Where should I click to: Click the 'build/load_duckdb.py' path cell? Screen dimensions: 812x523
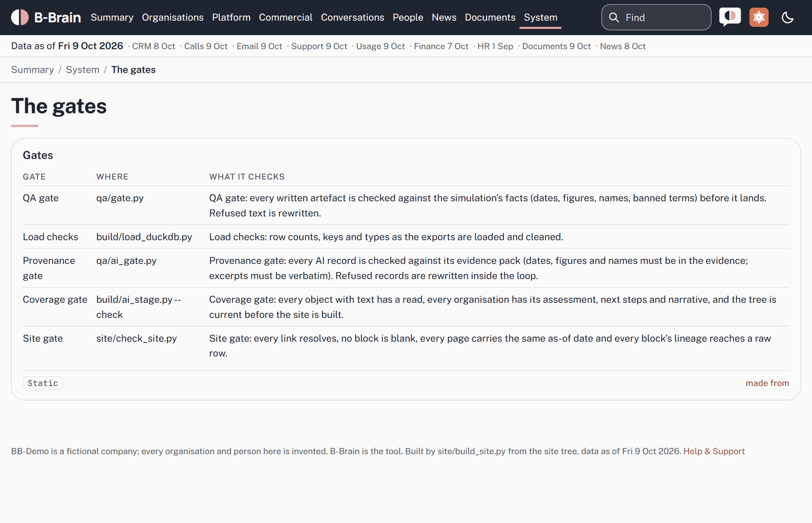pos(144,237)
